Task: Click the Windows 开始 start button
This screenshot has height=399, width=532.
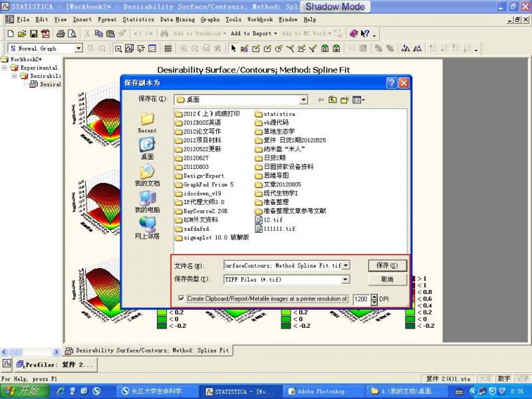Action: pos(23,391)
